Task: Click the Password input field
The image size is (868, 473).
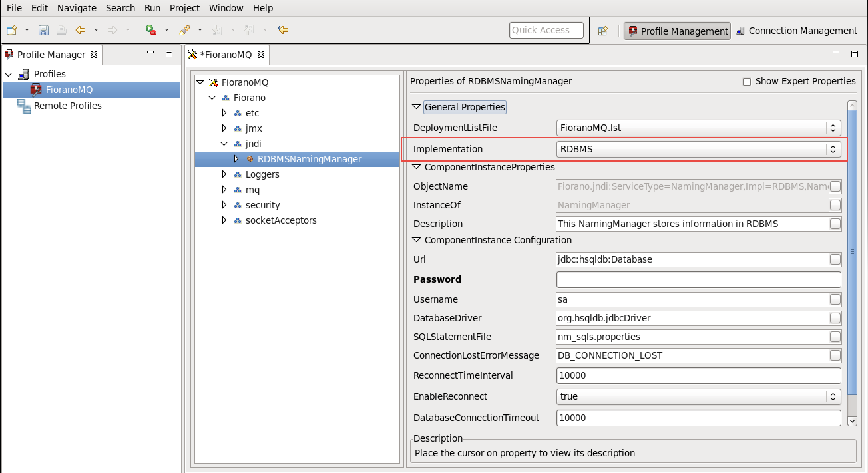Action: 698,279
